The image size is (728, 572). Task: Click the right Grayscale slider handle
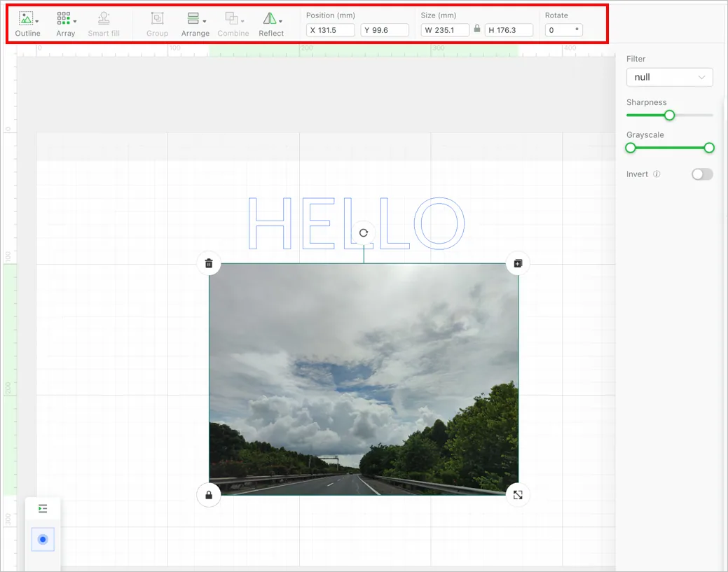[x=709, y=148]
